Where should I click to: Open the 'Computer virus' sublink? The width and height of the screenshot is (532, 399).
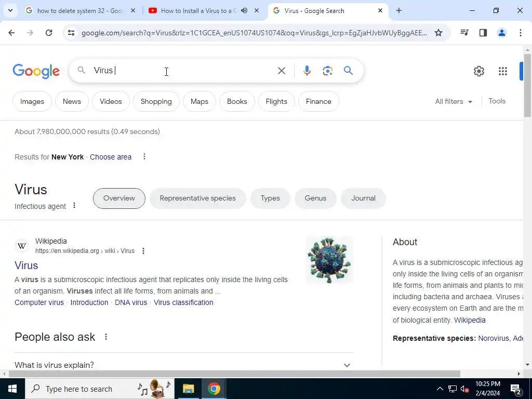point(39,302)
